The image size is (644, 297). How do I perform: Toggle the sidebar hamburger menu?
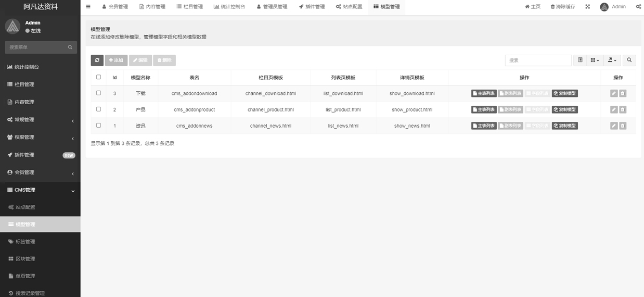coord(88,7)
